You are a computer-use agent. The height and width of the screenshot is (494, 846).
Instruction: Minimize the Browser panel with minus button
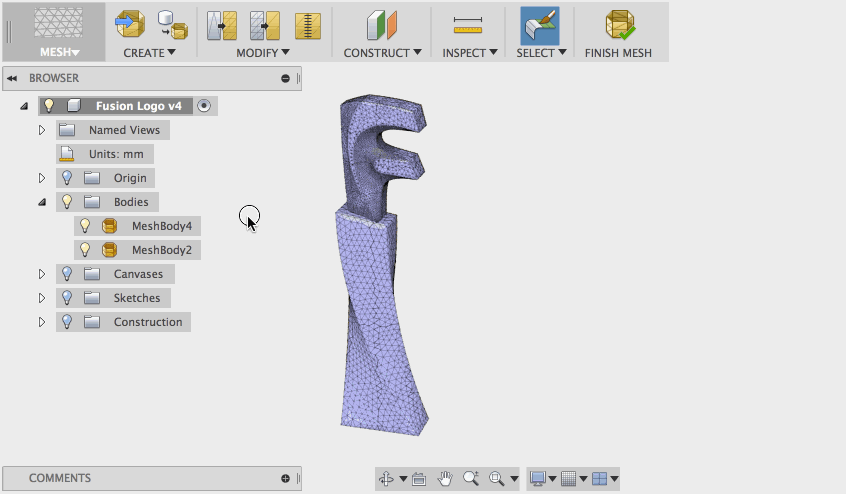(285, 78)
